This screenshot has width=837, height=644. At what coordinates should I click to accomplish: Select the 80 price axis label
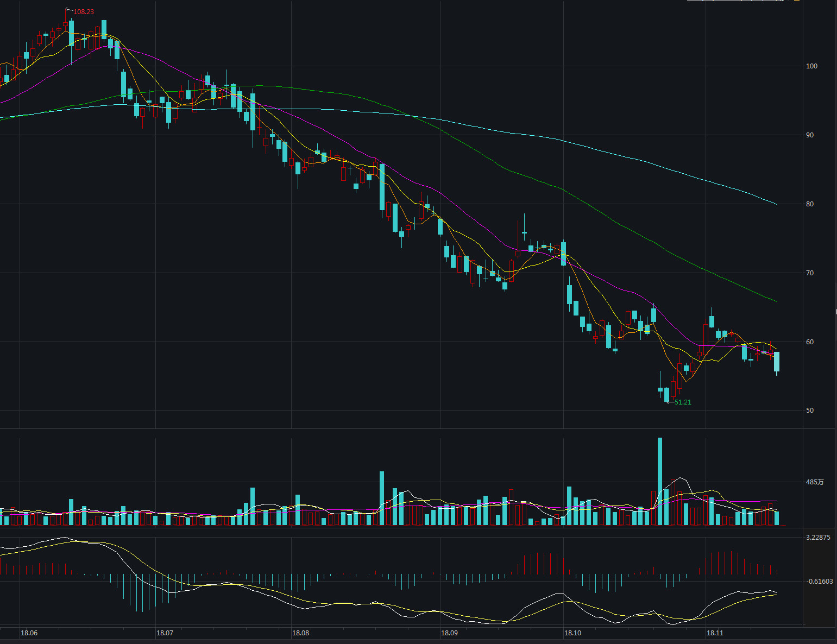pyautogui.click(x=810, y=204)
